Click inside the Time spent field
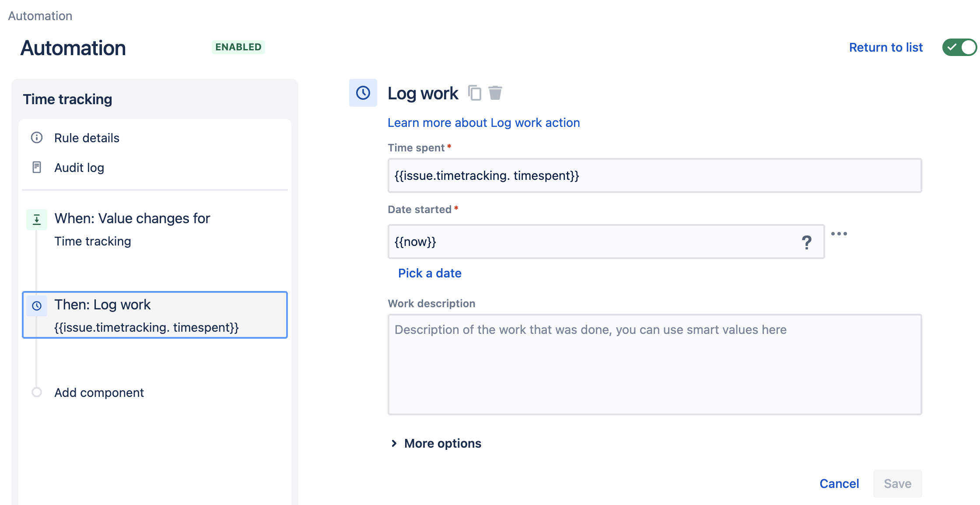This screenshot has width=980, height=505. click(654, 175)
